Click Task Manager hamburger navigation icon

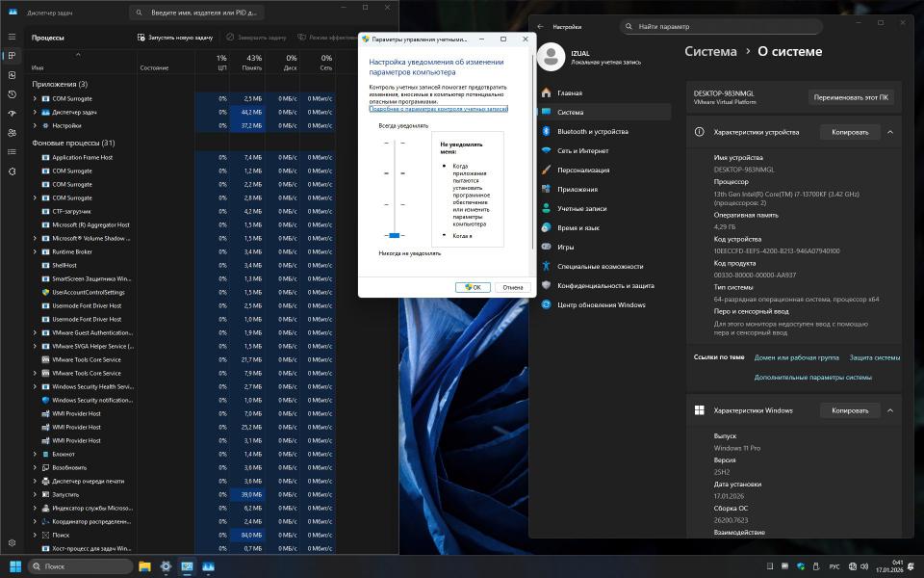[x=12, y=36]
